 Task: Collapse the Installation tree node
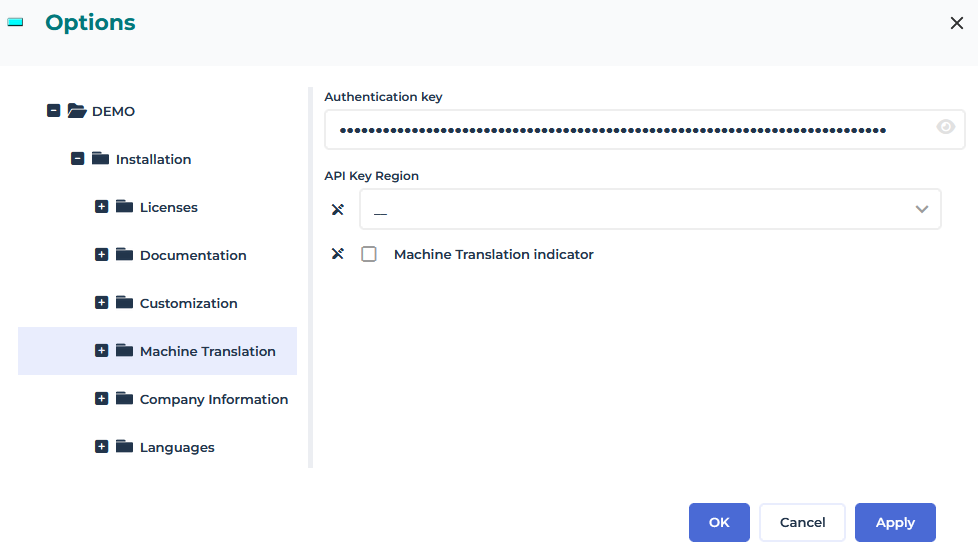(x=77, y=159)
